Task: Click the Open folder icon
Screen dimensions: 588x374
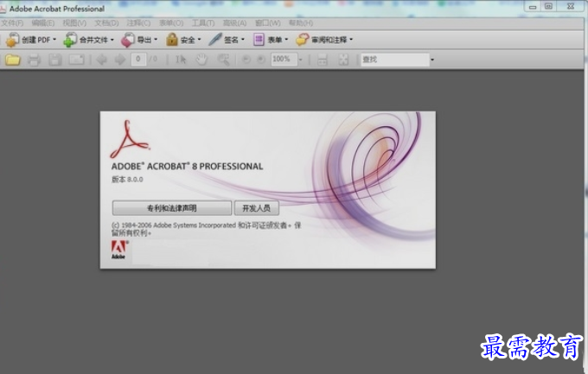Action: point(12,60)
